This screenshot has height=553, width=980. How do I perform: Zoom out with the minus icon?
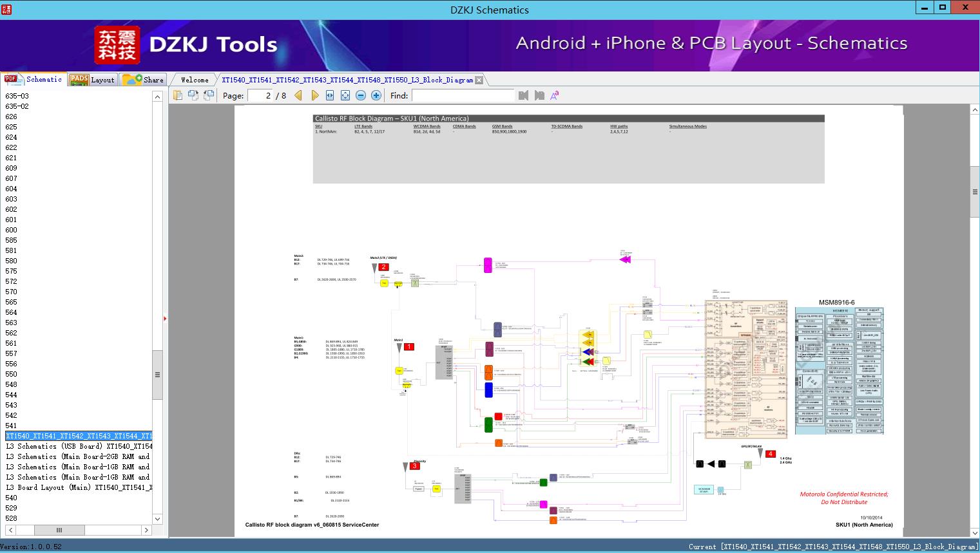[361, 95]
